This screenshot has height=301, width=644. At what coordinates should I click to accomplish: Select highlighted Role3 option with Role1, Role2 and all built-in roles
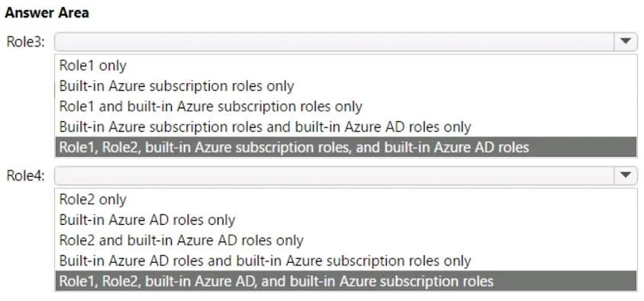[346, 147]
